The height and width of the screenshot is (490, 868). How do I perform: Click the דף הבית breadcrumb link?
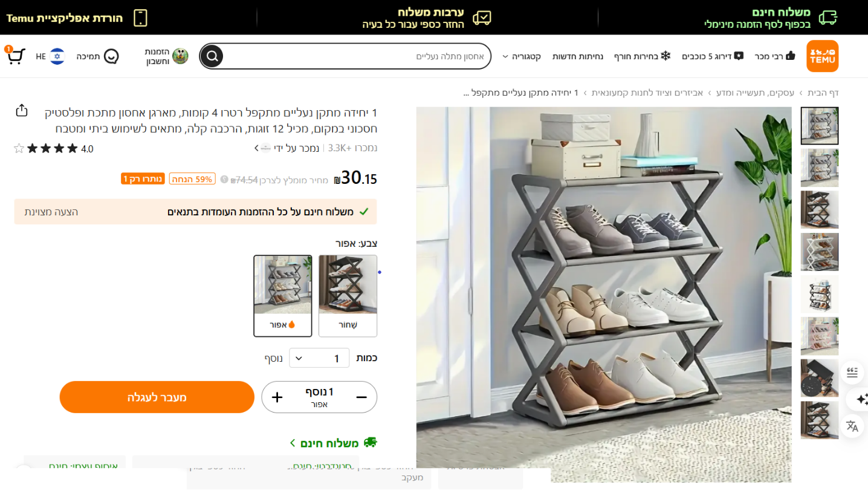point(823,93)
